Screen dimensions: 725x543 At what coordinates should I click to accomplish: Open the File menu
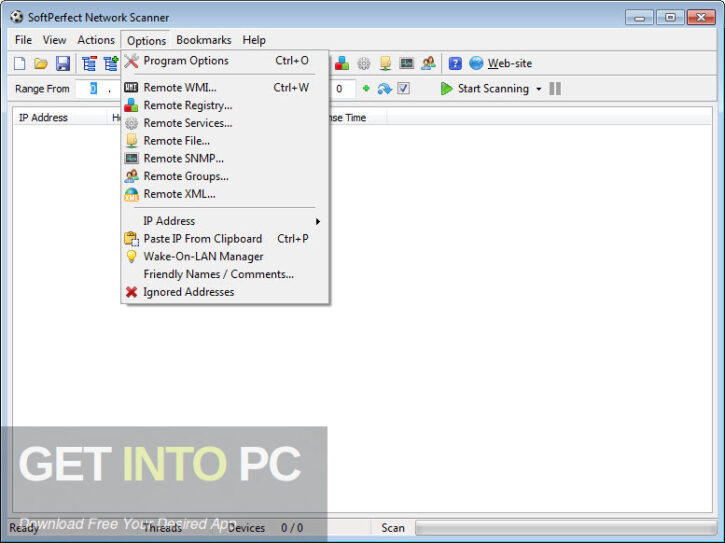click(23, 40)
